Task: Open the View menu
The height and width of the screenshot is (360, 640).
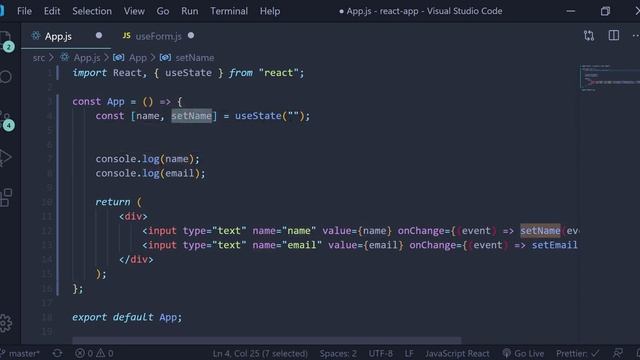Action: coord(134,11)
